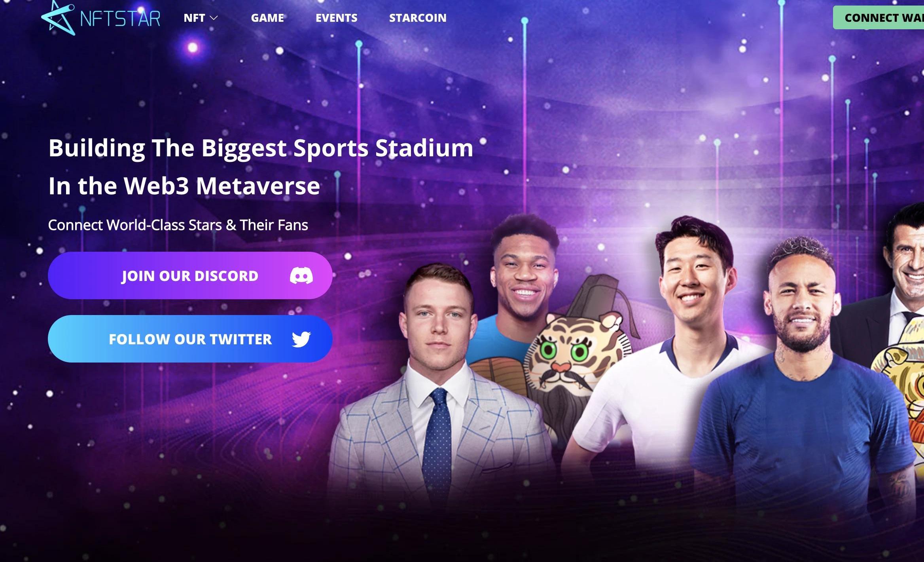Open the NFT navigation menu item
This screenshot has height=562, width=924.
194,18
